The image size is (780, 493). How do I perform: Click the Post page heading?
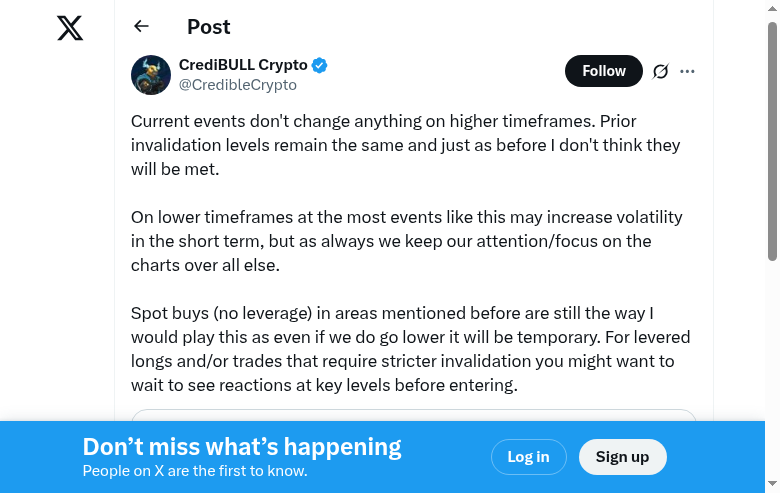208,27
